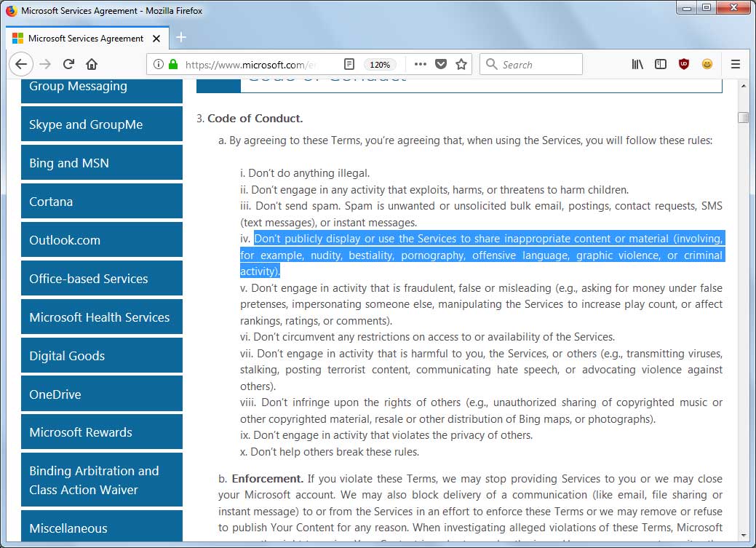Screen dimensions: 756x548
Task: Toggle reader view for this page
Action: [349, 64]
